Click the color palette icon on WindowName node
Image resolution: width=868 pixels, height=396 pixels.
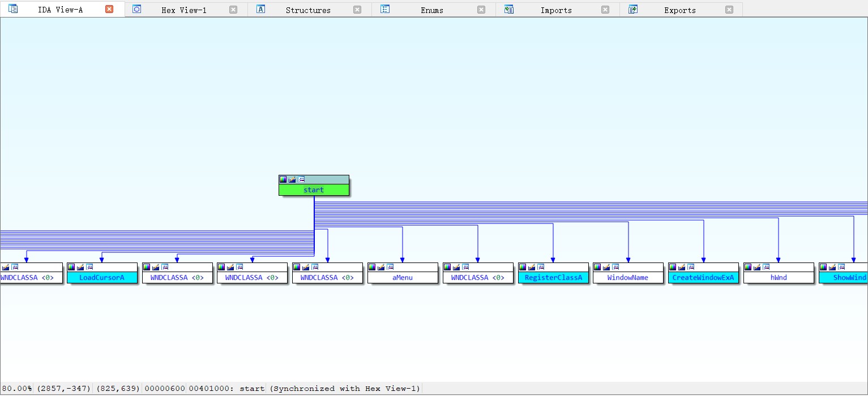pos(597,267)
